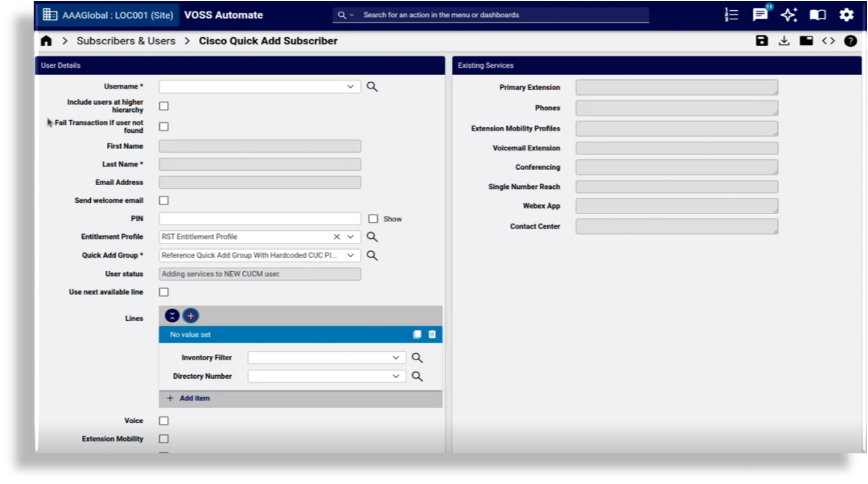The width and height of the screenshot is (868, 484).
Task: Open the Directory Number dropdown
Action: click(x=395, y=376)
